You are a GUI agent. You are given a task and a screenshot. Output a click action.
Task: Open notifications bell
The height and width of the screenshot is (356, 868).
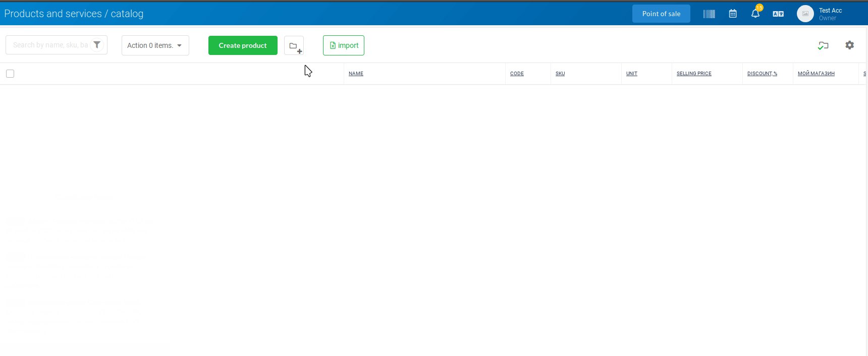755,14
